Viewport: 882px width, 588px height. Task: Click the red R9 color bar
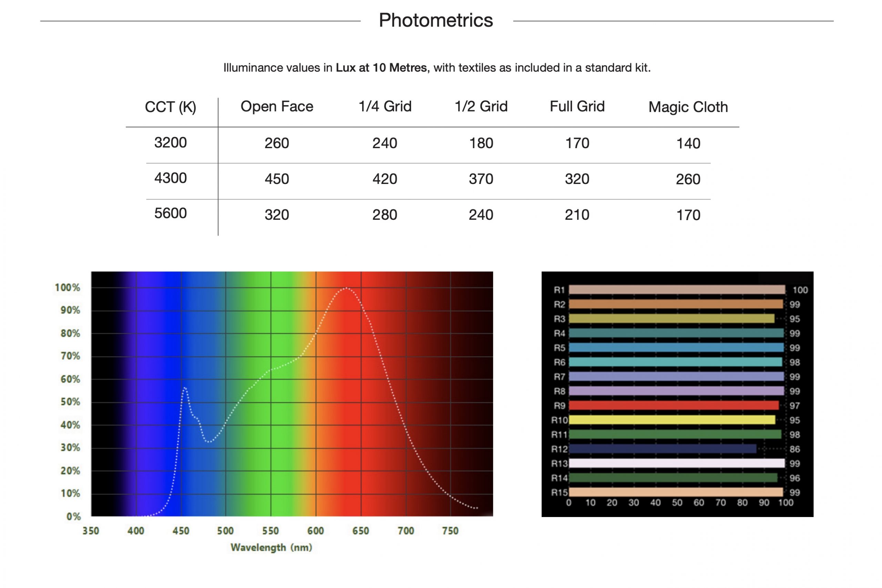point(674,405)
